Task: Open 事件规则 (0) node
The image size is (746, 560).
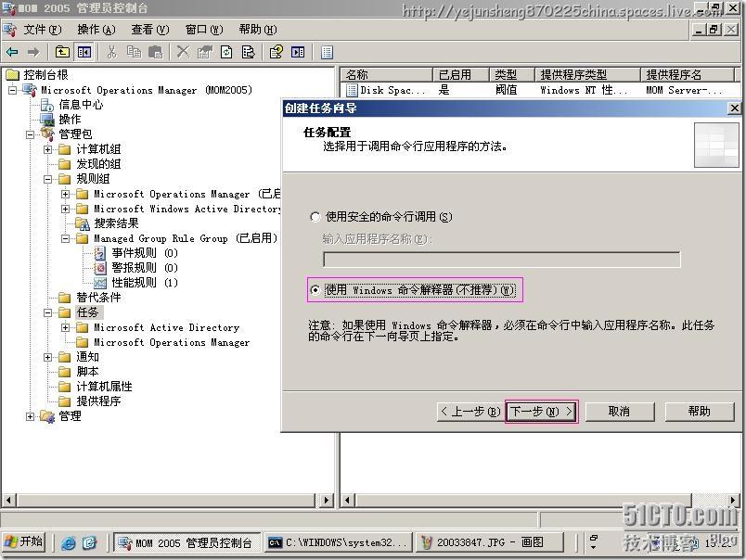Action: click(144, 253)
